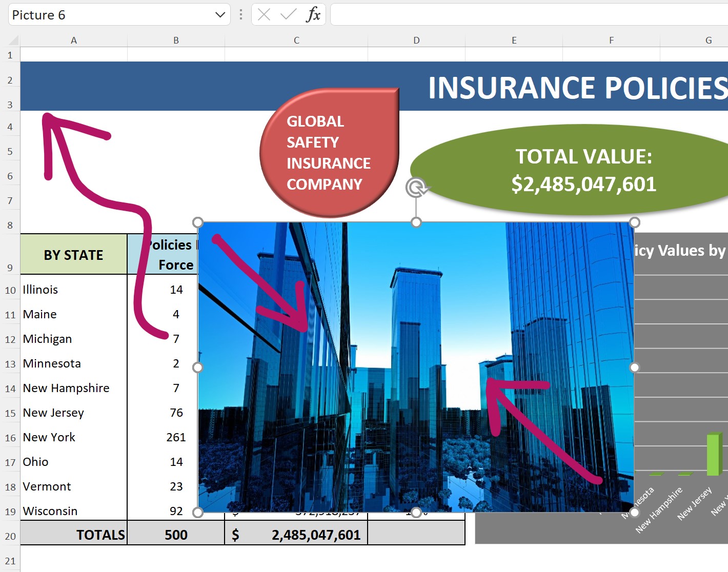Click the three-dot formula bar divider
Screen dimensions: 728x572
[x=241, y=15]
